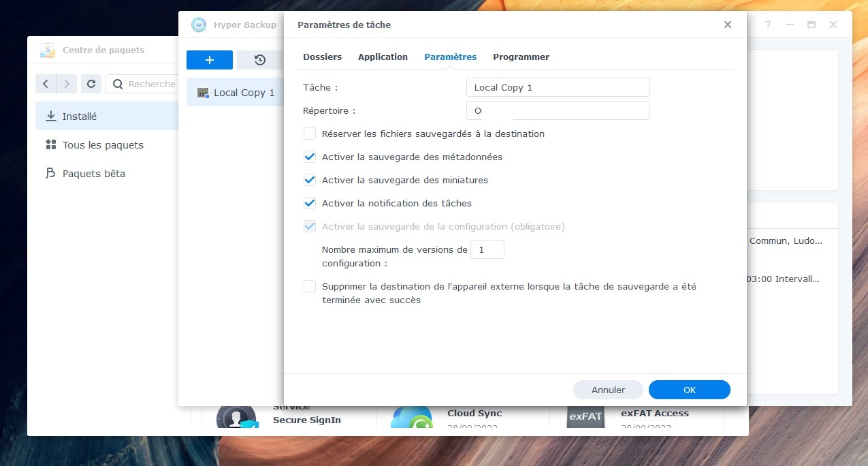
Task: Open the backup version history clock icon
Action: (x=260, y=60)
